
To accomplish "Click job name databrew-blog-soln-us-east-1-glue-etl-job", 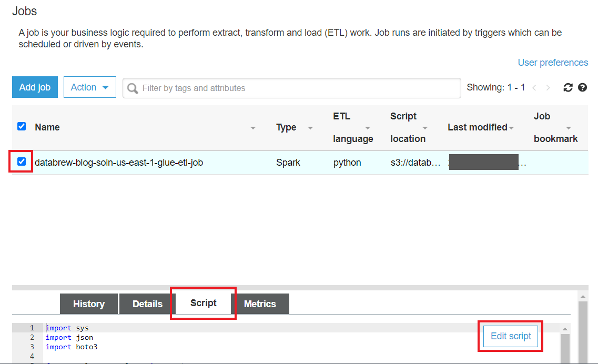I will 119,163.
